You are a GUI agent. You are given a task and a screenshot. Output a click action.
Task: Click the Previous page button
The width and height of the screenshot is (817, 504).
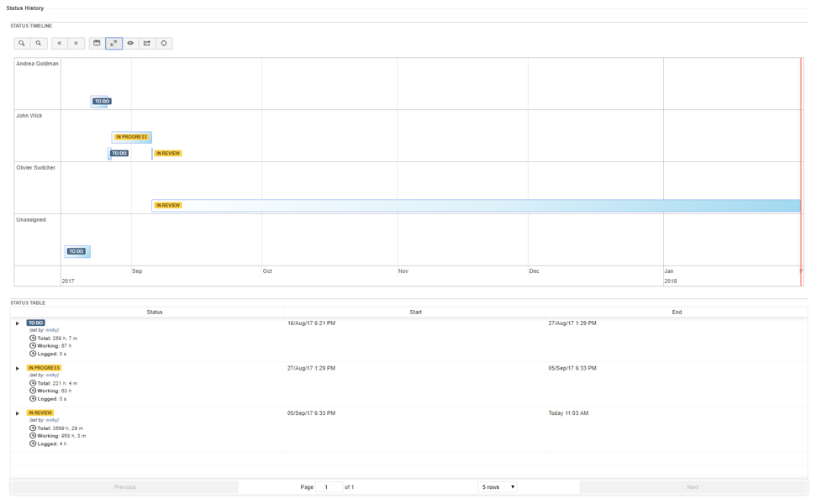[125, 487]
